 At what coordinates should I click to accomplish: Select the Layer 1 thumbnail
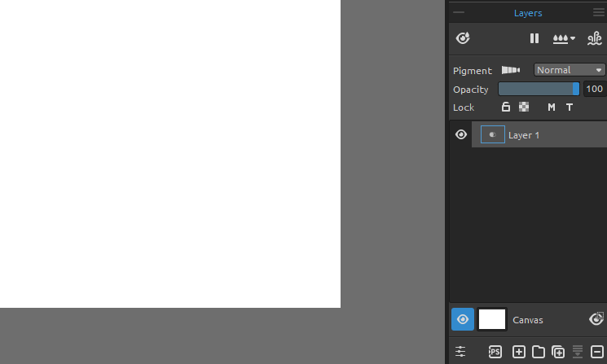(x=492, y=134)
